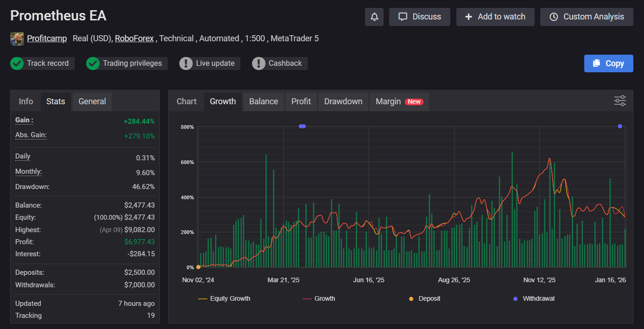
Task: Click the Cashback exclamation icon
Action: 259,63
